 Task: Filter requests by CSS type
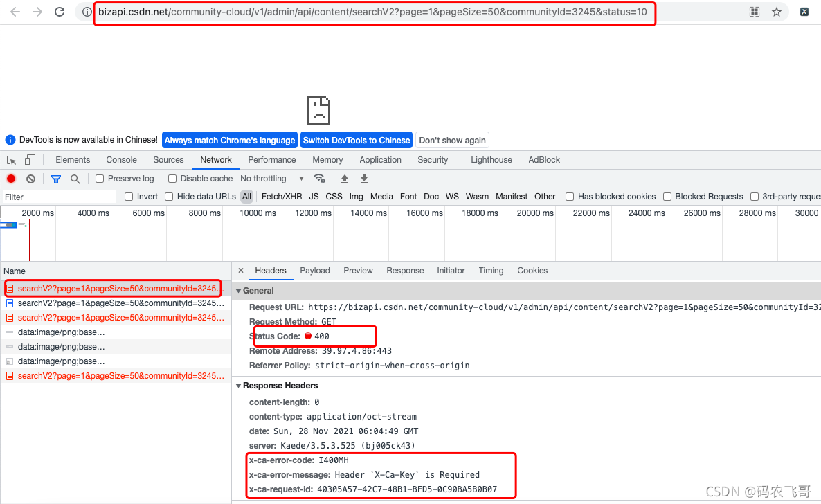click(334, 197)
